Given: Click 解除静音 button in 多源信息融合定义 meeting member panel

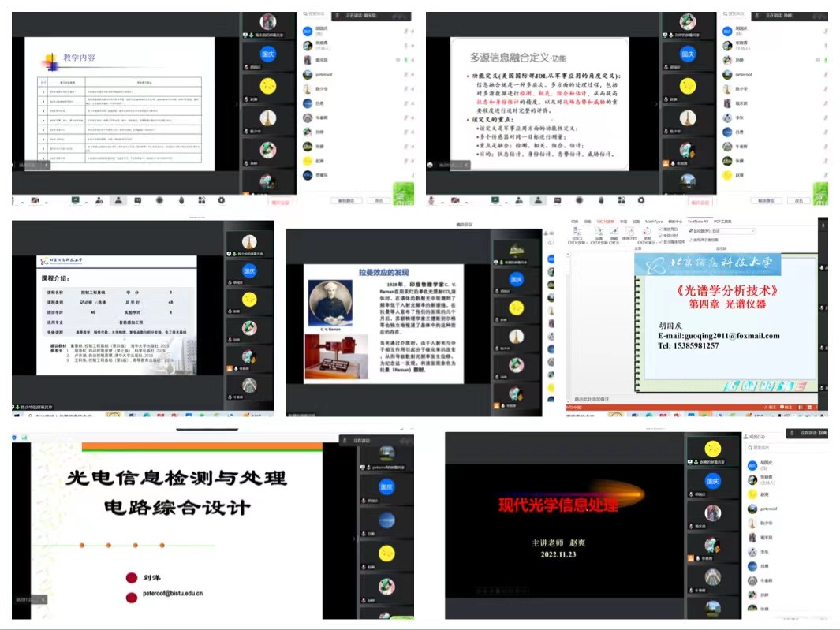Looking at the screenshot, I should (766, 200).
